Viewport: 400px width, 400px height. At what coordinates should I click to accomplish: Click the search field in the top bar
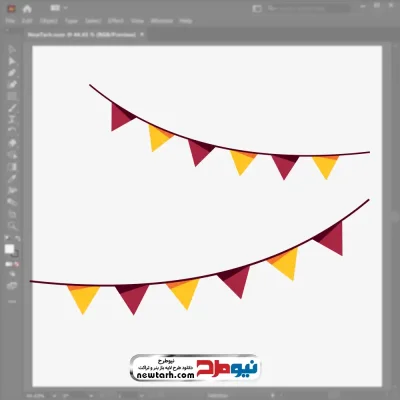point(308,9)
